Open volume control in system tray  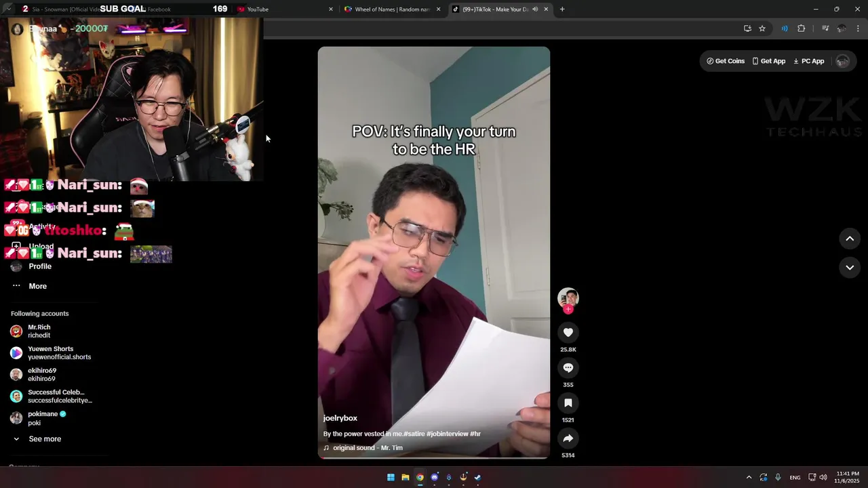click(823, 477)
